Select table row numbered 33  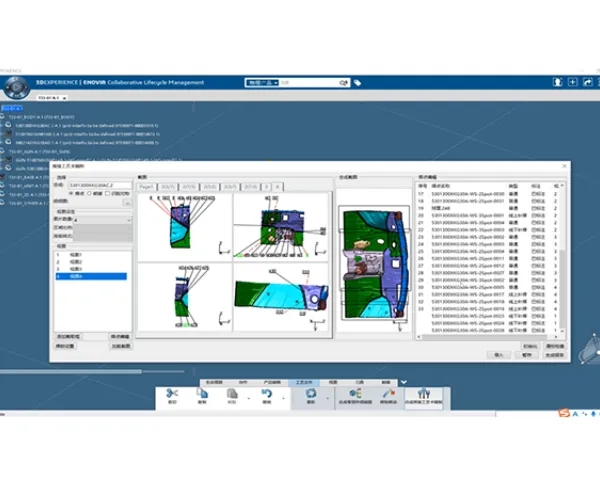[x=488, y=309]
